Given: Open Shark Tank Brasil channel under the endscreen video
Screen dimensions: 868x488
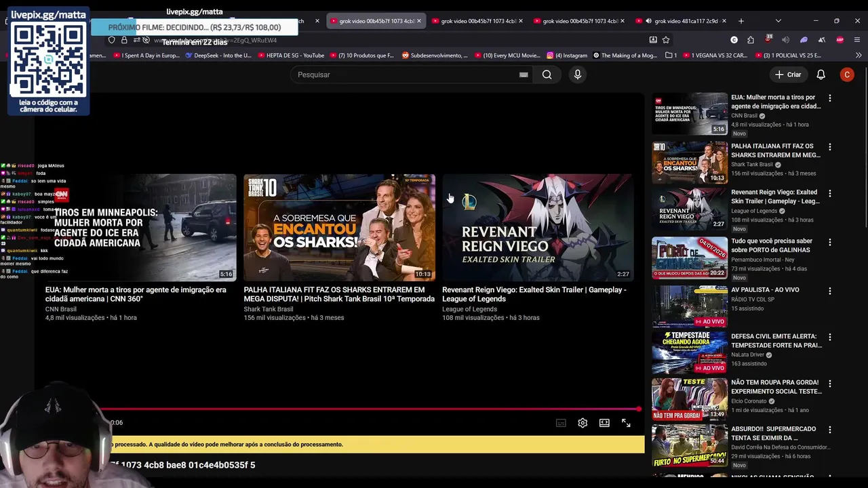Looking at the screenshot, I should pos(269,309).
